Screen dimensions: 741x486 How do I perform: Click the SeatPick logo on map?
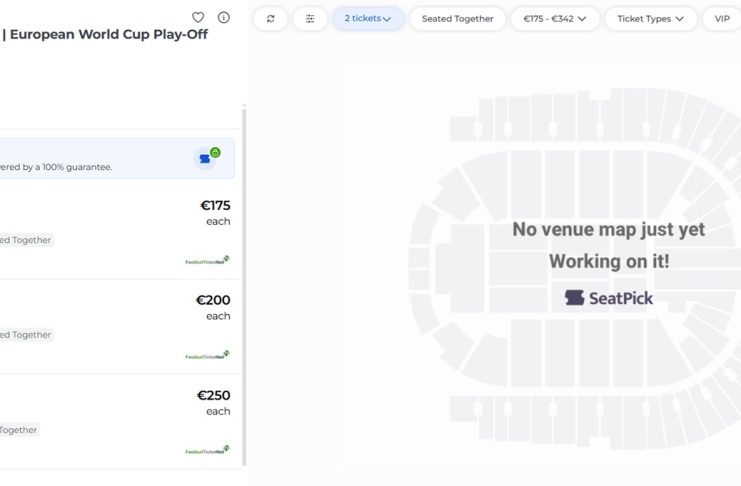609,297
